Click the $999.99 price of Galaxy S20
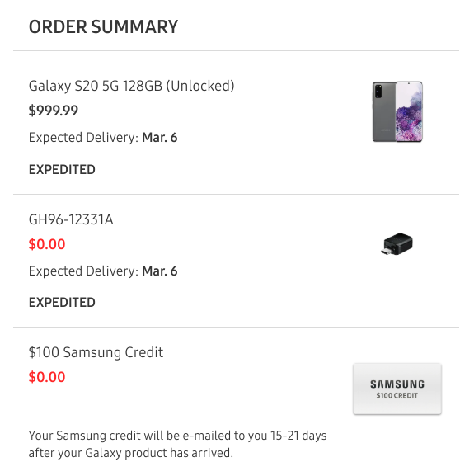The image size is (474, 476). click(x=54, y=111)
